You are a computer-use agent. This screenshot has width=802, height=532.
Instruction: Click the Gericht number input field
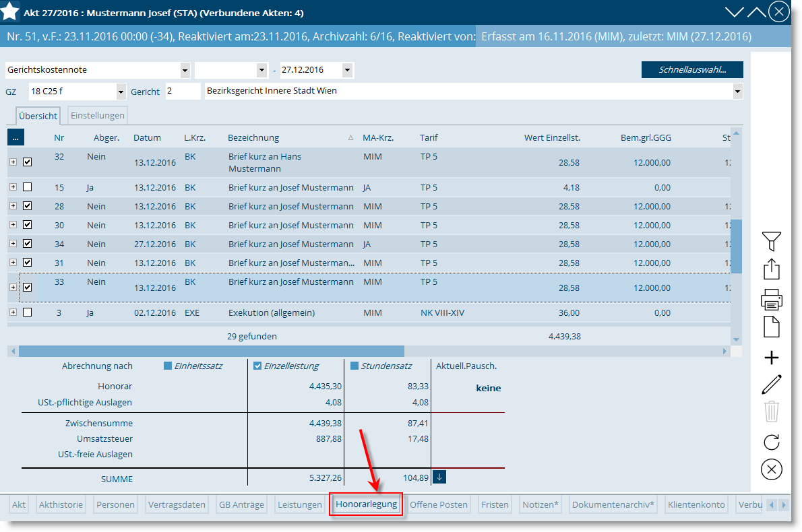[183, 92]
